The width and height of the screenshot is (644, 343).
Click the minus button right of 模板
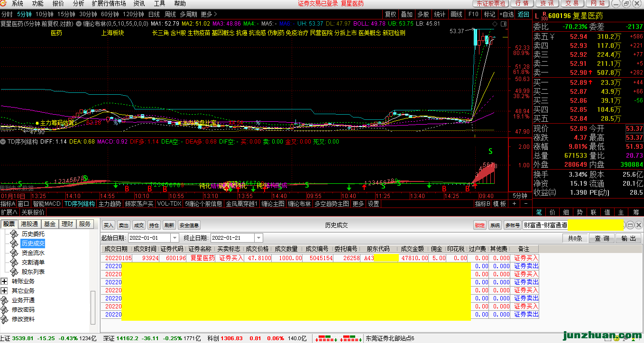click(525, 204)
